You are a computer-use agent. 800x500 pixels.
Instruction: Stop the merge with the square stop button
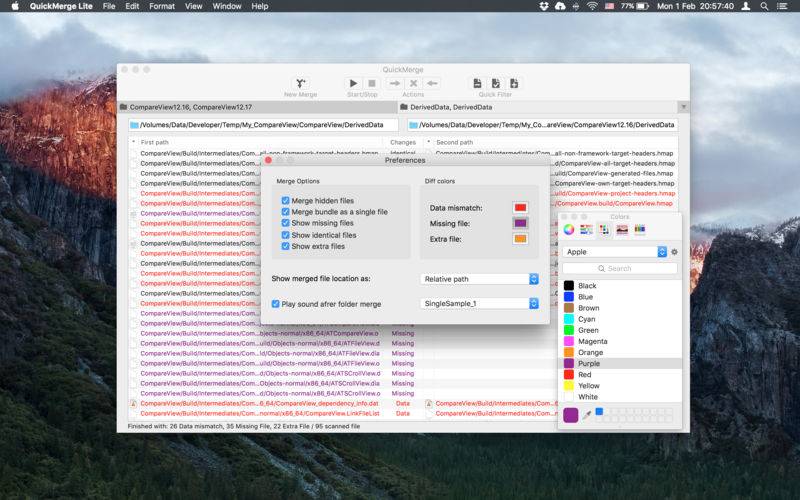[x=372, y=83]
